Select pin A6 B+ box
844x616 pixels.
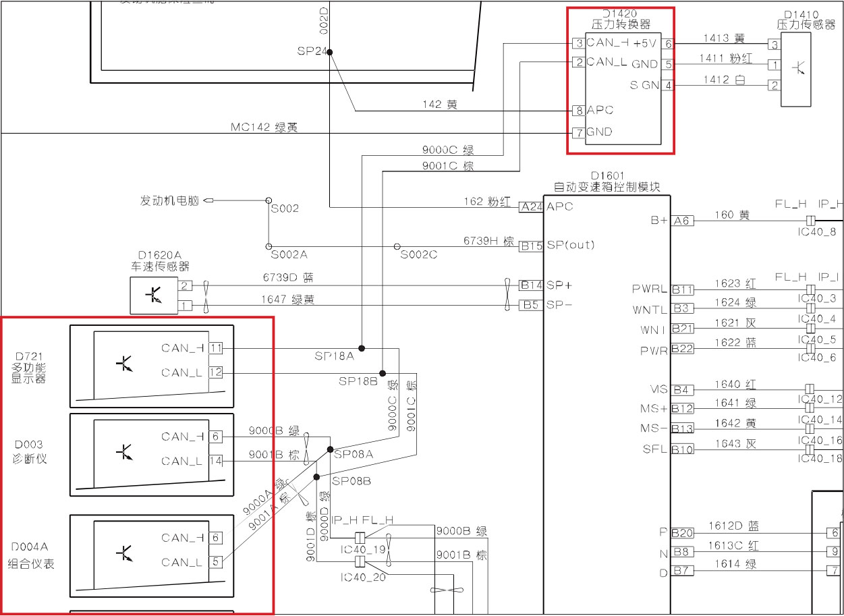click(682, 221)
